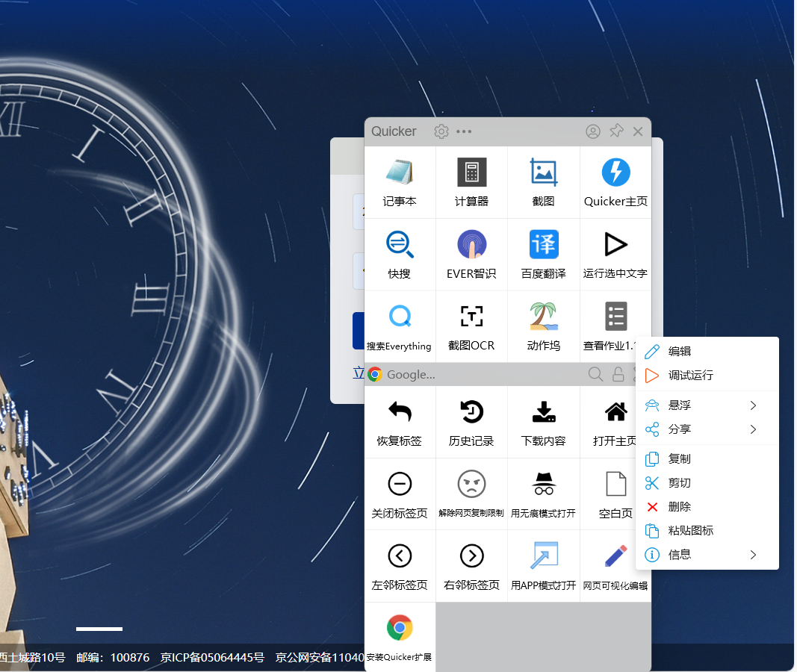The height and width of the screenshot is (672, 797).
Task: Switch to 右邻标签页 right tab
Action: [471, 567]
